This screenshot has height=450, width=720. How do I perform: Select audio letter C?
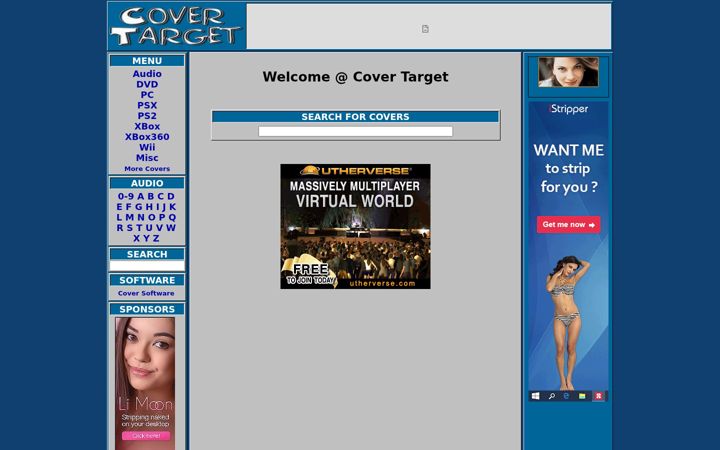(161, 197)
